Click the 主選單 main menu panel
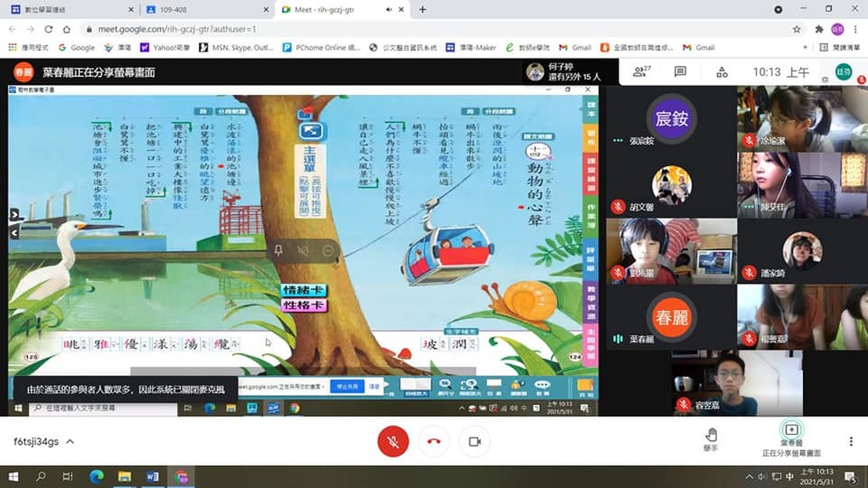868x488 pixels. (x=310, y=181)
